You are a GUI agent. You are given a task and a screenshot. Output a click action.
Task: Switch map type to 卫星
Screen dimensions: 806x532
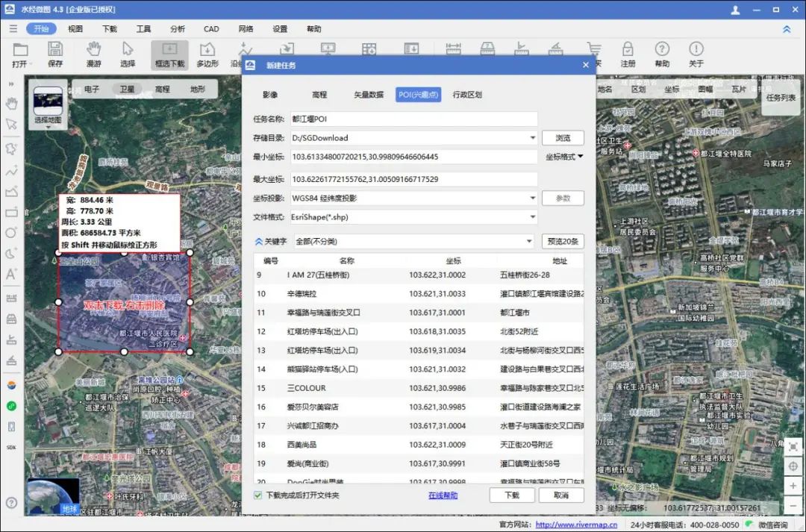coord(127,89)
